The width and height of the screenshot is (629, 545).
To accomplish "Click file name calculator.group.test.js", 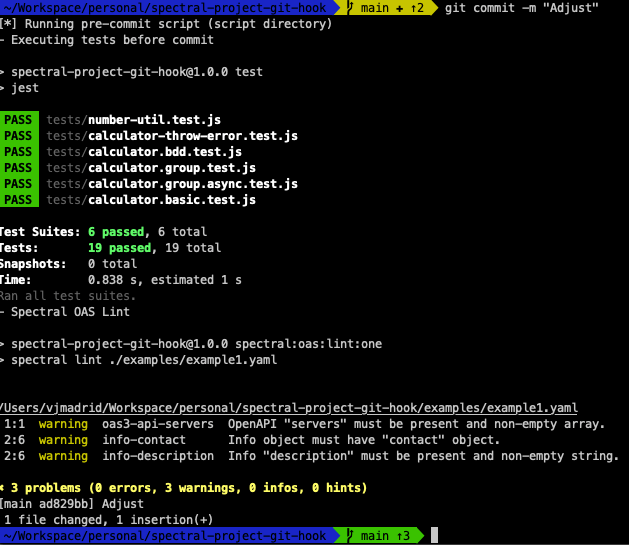I will point(172,168).
